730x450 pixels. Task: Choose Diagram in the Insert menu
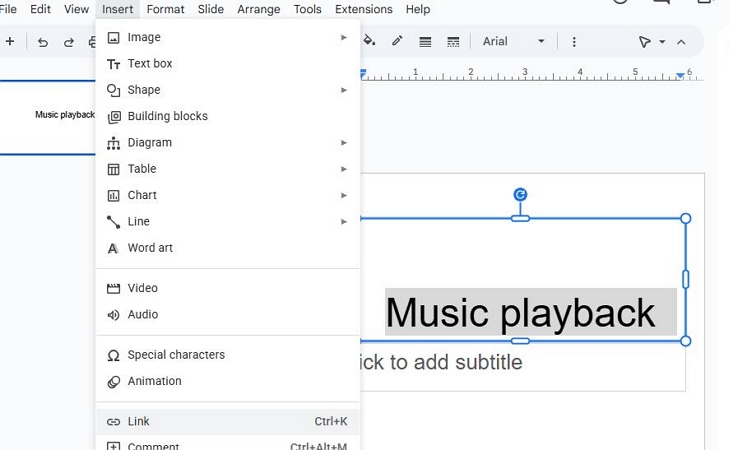pyautogui.click(x=228, y=142)
